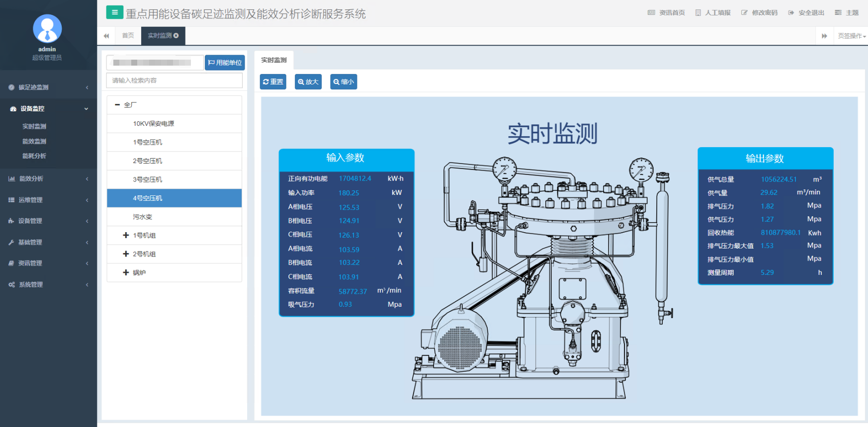
Task: Click the tab scroll-left double arrow
Action: point(106,36)
